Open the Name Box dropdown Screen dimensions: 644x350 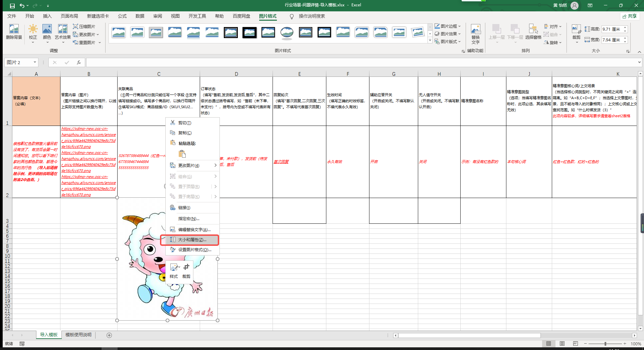click(35, 62)
